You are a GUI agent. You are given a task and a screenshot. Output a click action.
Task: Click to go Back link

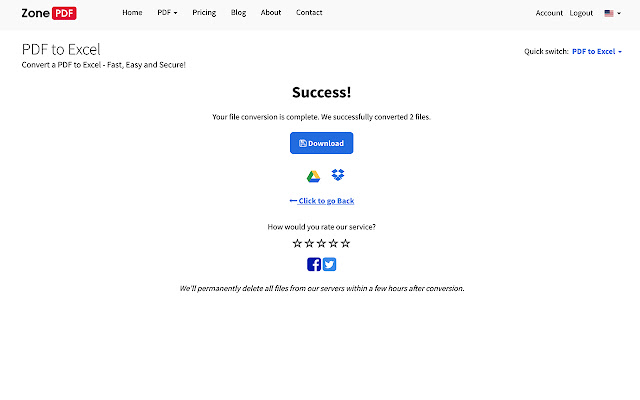pos(322,201)
